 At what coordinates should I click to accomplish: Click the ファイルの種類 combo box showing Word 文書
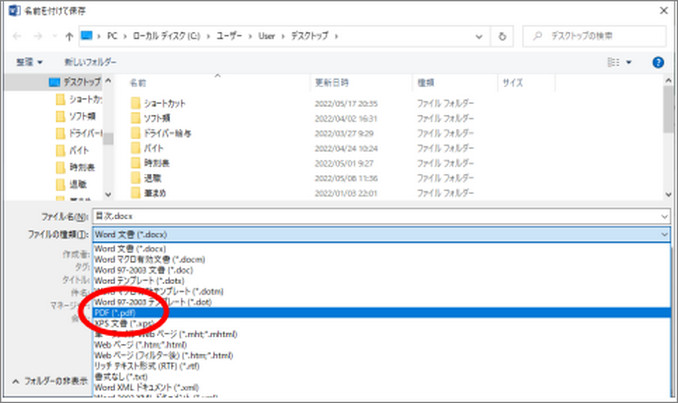click(x=381, y=234)
